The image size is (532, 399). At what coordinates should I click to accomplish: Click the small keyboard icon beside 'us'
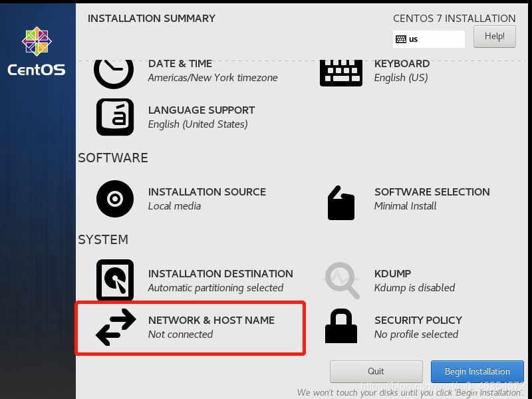click(401, 39)
